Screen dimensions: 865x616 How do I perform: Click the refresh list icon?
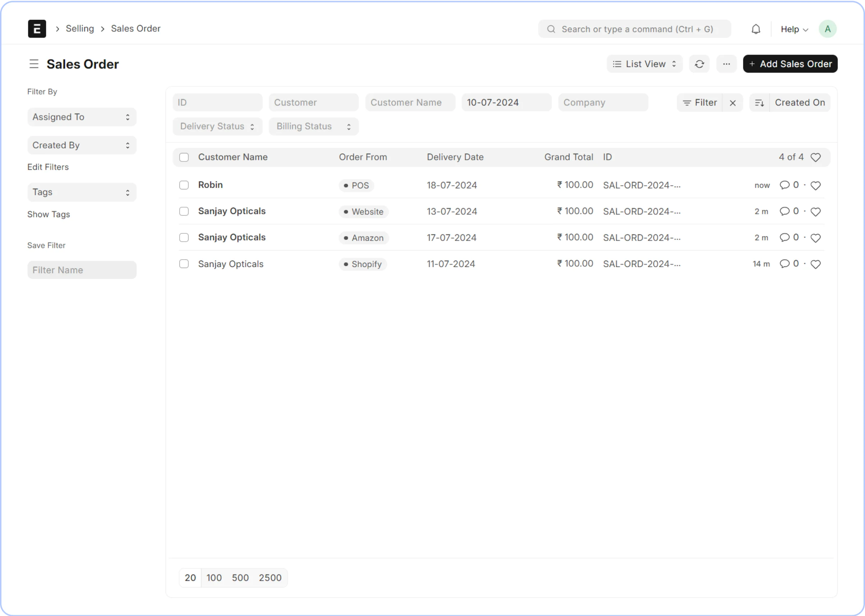(699, 64)
